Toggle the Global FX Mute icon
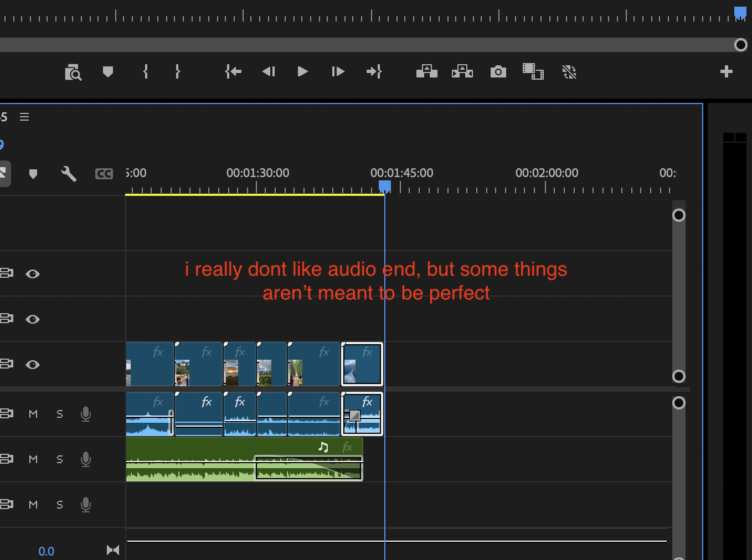The height and width of the screenshot is (560, 752). click(569, 72)
